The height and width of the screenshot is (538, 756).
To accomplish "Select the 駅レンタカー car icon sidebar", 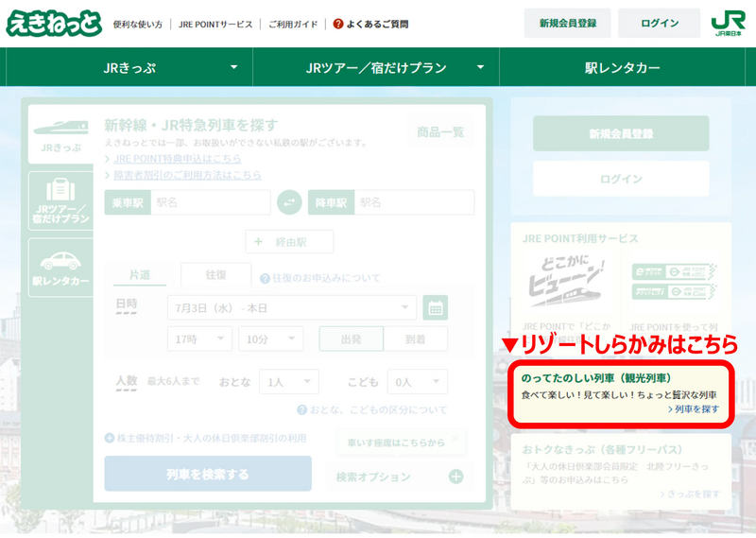I will [60, 268].
